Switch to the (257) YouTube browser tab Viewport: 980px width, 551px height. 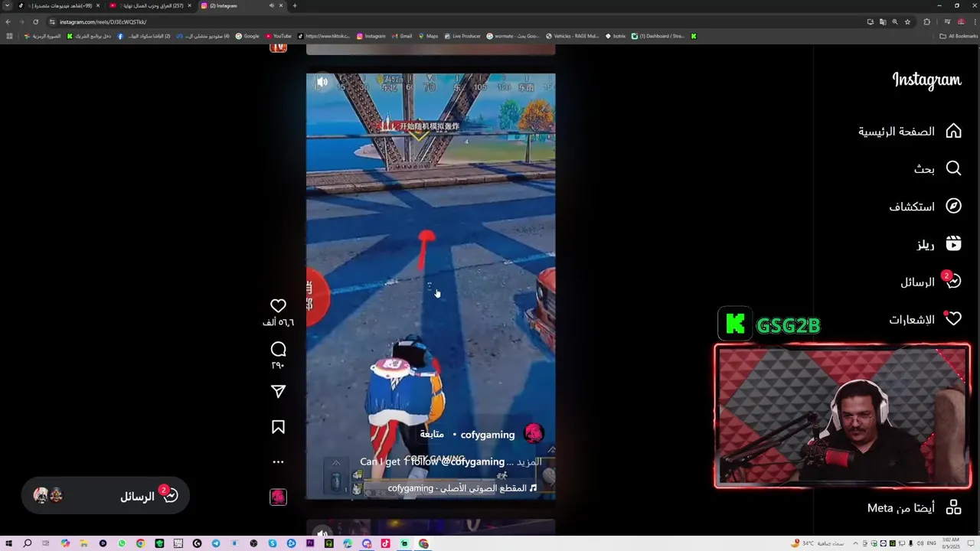(150, 5)
